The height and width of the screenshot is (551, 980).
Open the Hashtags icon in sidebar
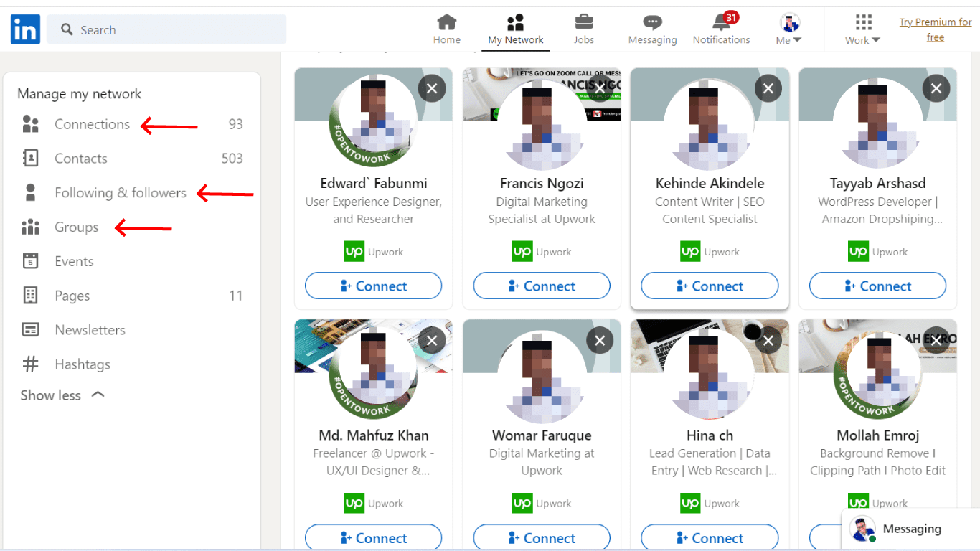tap(30, 364)
